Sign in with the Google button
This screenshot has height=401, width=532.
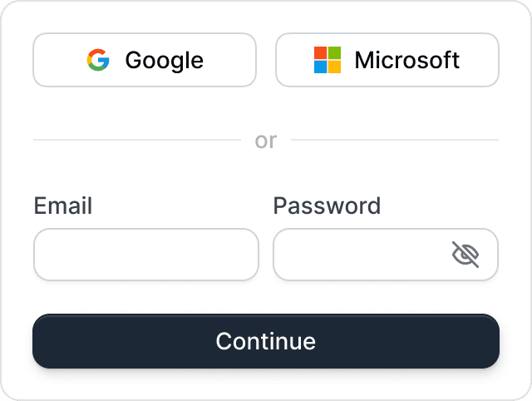tap(145, 60)
